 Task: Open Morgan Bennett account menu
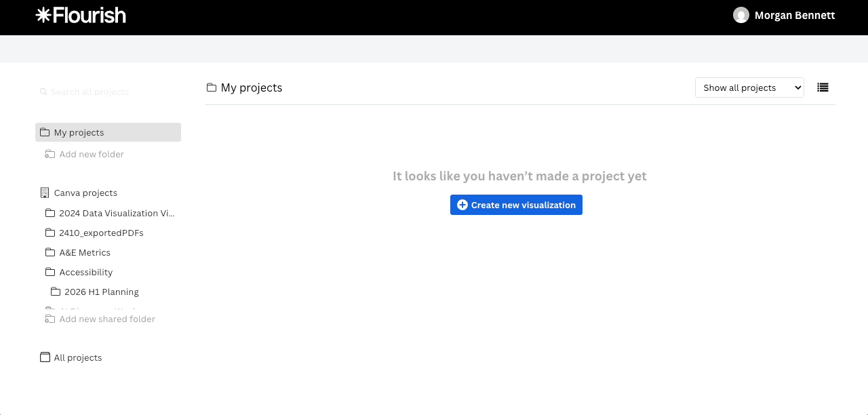pyautogui.click(x=784, y=15)
